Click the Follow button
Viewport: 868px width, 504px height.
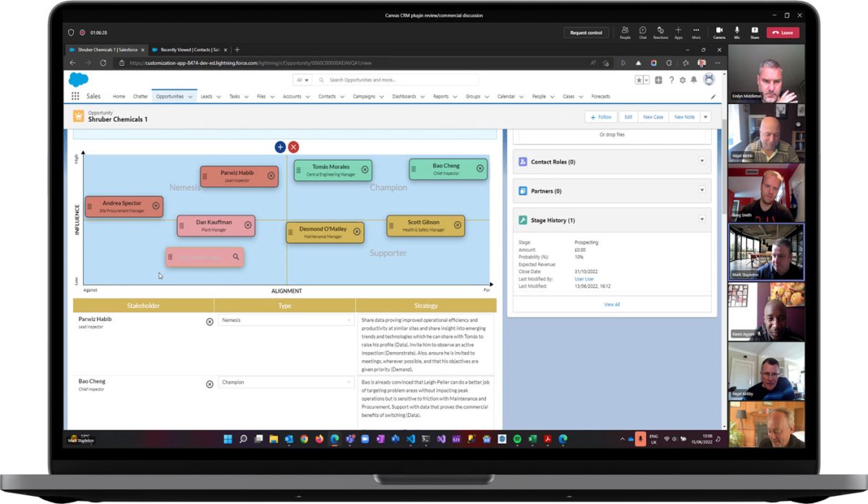click(x=600, y=116)
